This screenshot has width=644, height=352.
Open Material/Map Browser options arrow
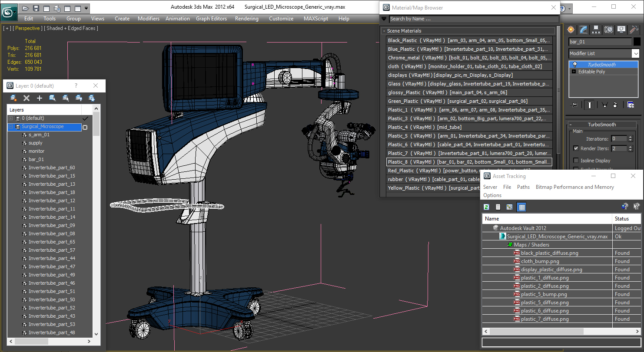pos(384,19)
